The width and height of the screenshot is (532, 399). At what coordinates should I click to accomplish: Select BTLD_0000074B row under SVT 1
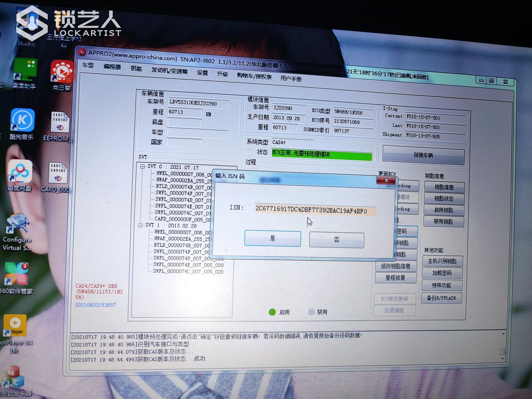[182, 245]
